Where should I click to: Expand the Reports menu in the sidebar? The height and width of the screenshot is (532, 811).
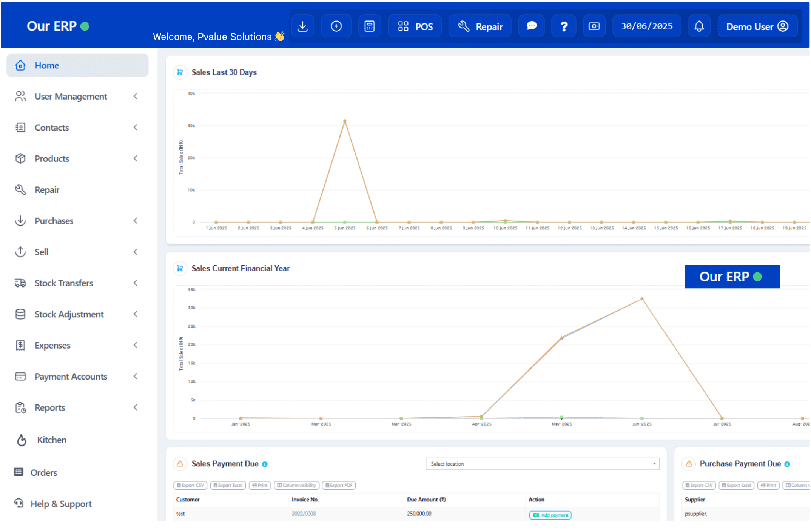point(49,407)
